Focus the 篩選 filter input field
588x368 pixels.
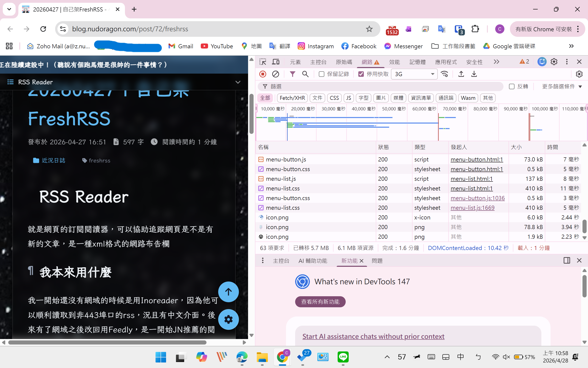coord(381,86)
